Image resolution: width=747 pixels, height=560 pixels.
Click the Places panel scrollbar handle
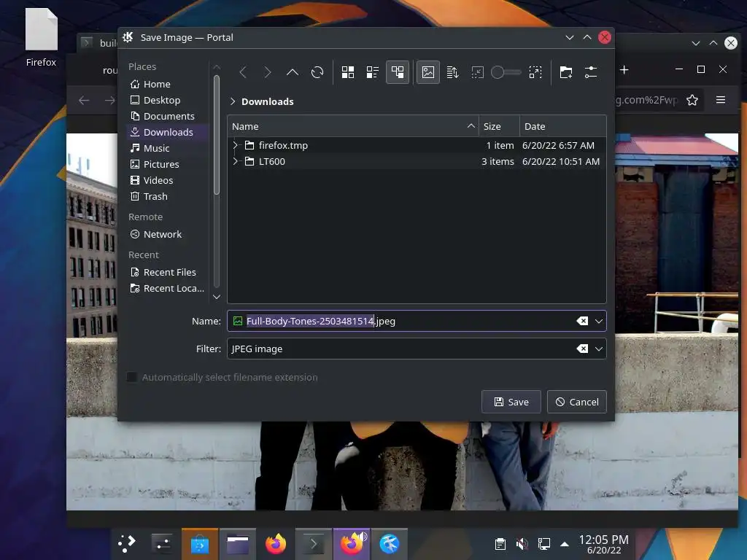pyautogui.click(x=216, y=135)
